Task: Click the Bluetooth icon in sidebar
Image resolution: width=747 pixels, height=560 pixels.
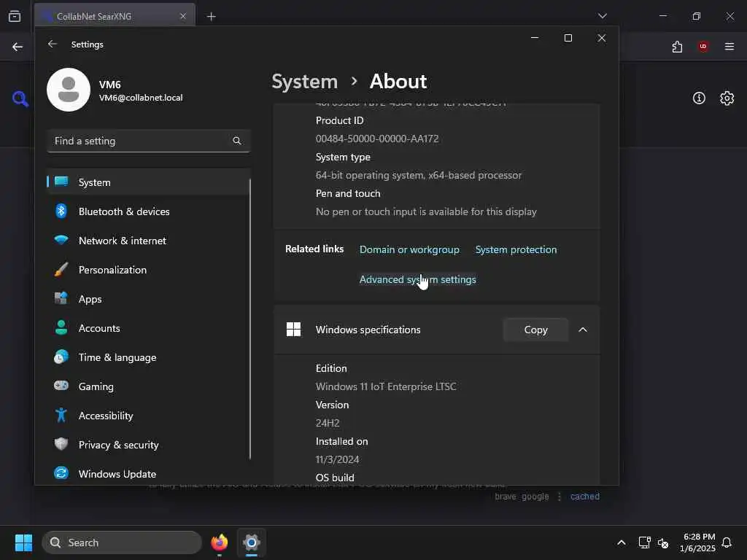Action: click(61, 211)
